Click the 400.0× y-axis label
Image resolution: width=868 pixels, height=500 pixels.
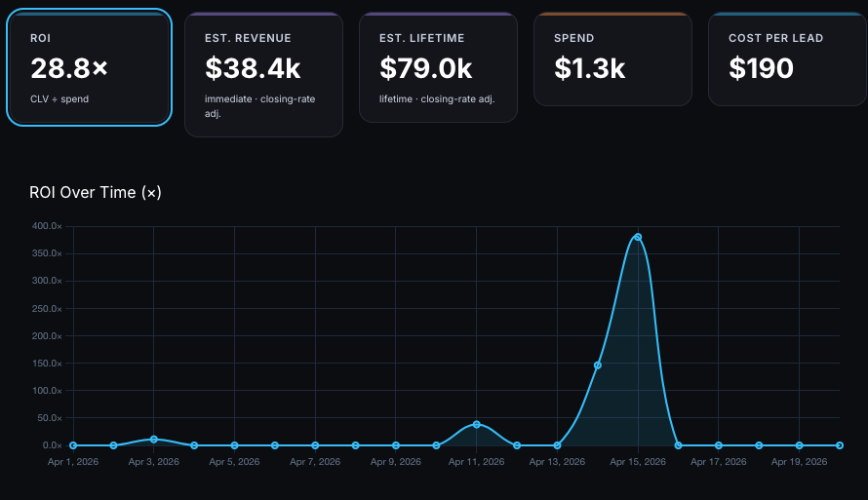coord(46,226)
